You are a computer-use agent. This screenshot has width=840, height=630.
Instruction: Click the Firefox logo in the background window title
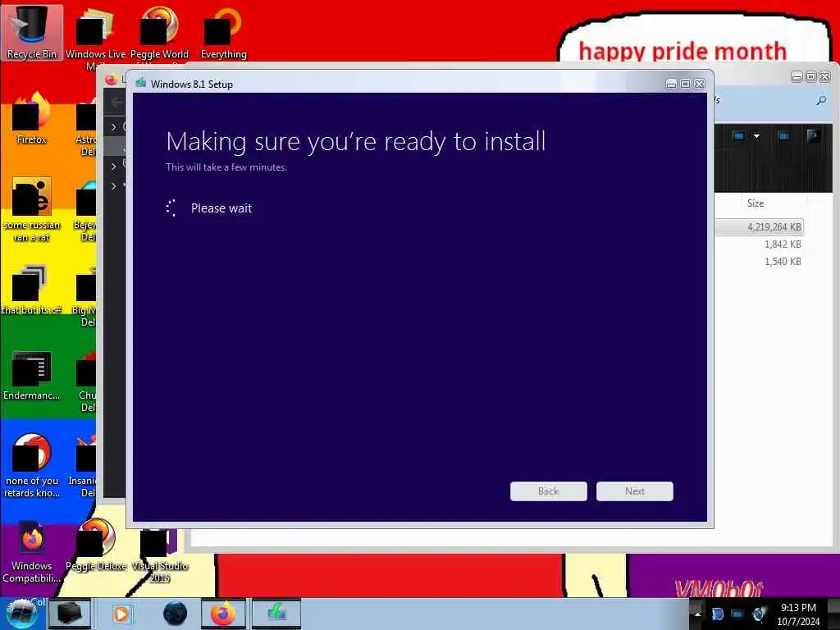(111, 80)
